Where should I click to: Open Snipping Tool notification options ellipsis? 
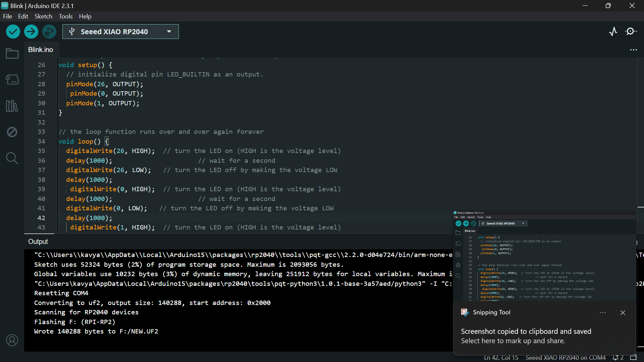click(x=603, y=313)
